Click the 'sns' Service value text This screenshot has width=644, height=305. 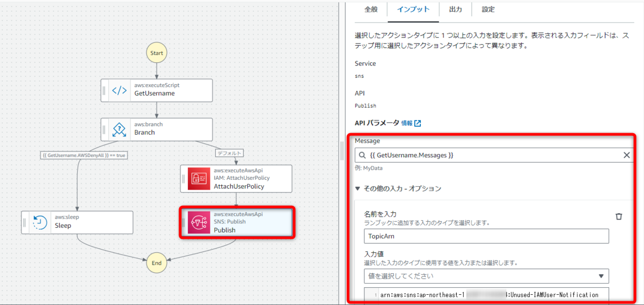coord(360,76)
